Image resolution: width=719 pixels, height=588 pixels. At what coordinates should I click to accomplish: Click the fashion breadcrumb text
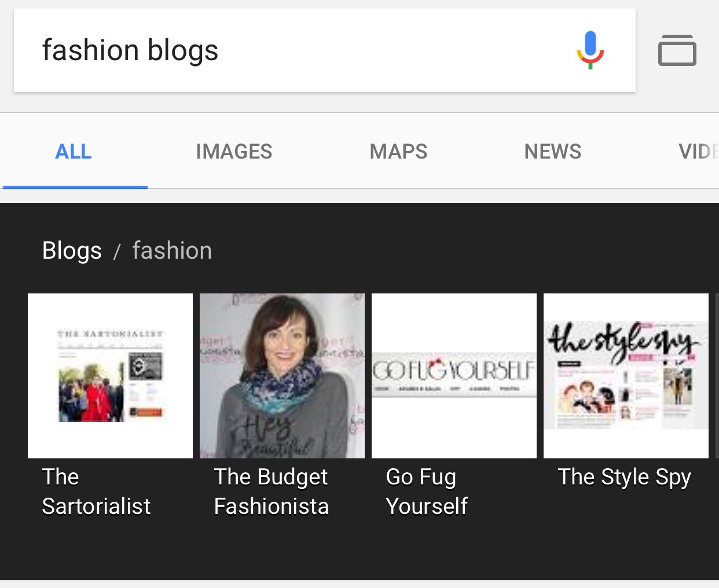pos(172,251)
